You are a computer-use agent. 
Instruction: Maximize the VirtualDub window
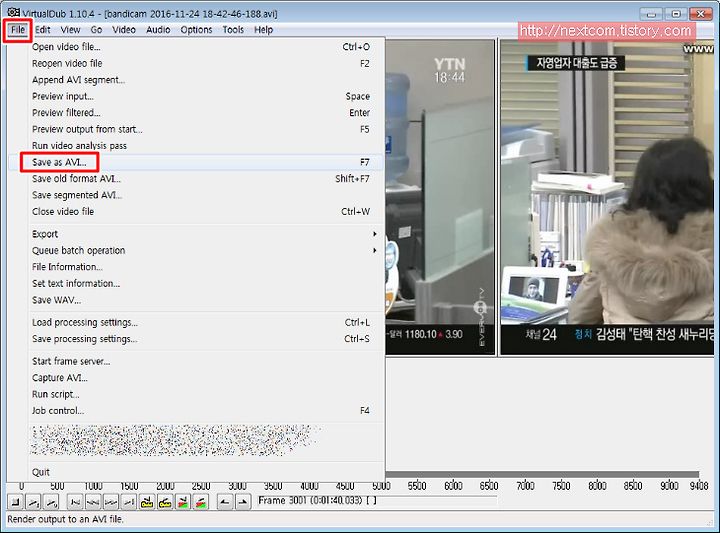coord(676,14)
